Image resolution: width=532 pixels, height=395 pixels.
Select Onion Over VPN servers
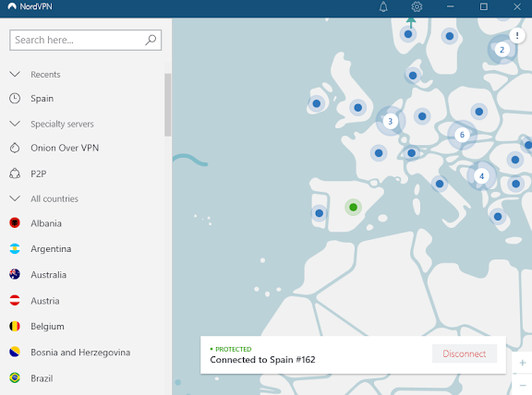65,148
